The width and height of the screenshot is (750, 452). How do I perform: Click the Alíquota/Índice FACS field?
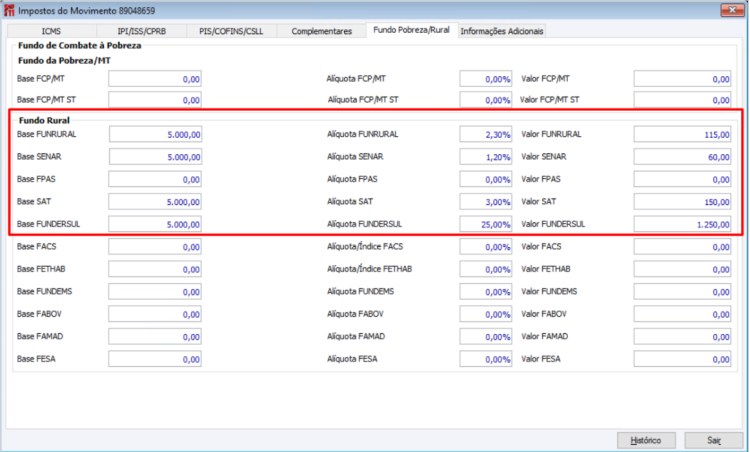(x=485, y=246)
